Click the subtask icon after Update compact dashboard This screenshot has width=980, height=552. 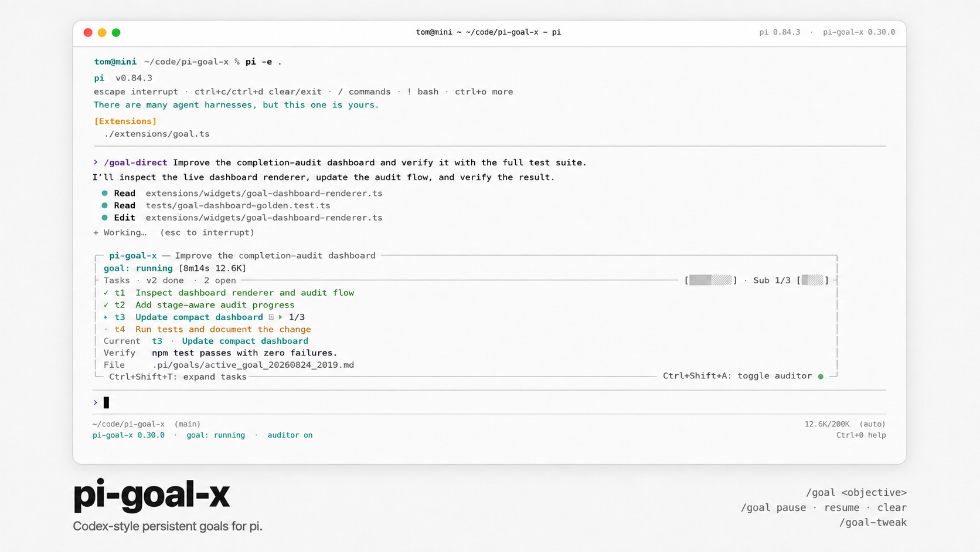[271, 317]
